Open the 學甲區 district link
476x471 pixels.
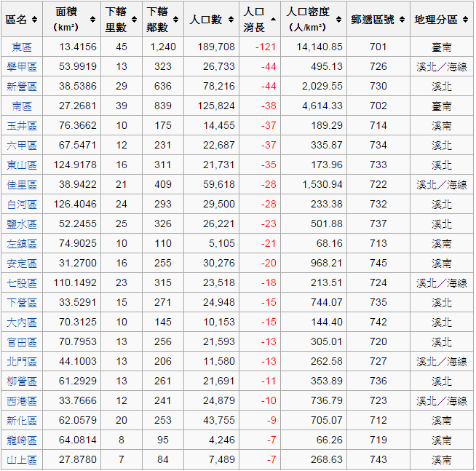tap(22, 66)
